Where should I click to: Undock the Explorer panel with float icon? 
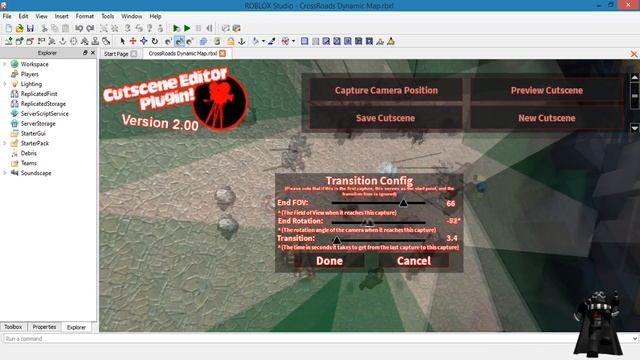tap(85, 53)
